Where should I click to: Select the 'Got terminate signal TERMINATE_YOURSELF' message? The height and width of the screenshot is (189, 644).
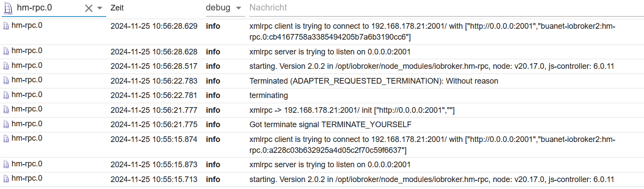pyautogui.click(x=330, y=125)
